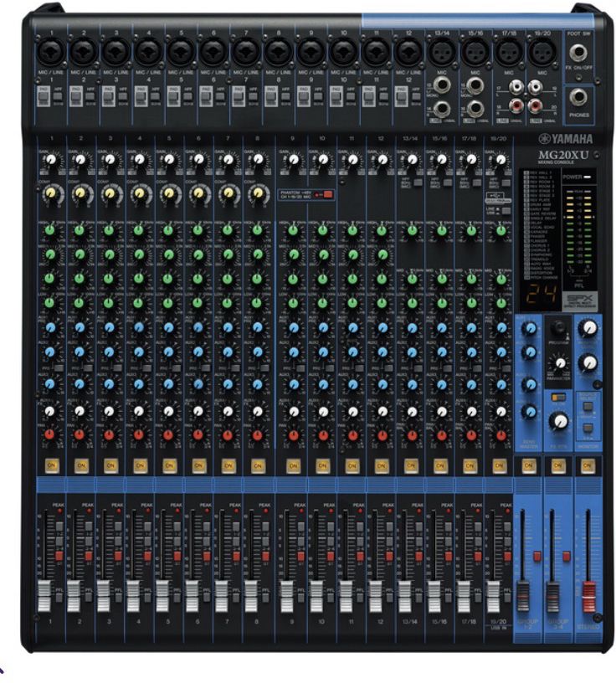616x683 pixels.
Task: Click the effect program list beside the meter
Action: point(541,225)
